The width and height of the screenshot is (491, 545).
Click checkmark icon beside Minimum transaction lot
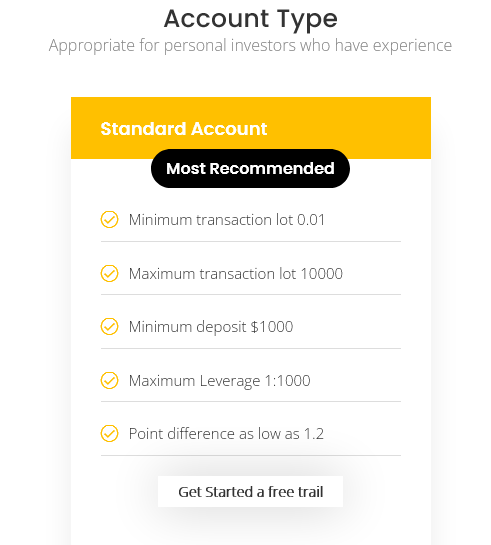click(x=109, y=219)
